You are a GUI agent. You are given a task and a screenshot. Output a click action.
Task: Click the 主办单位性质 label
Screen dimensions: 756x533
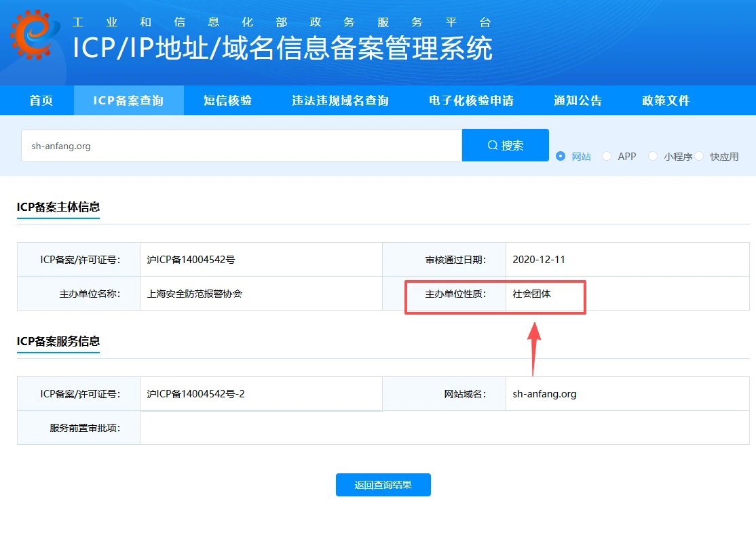455,294
